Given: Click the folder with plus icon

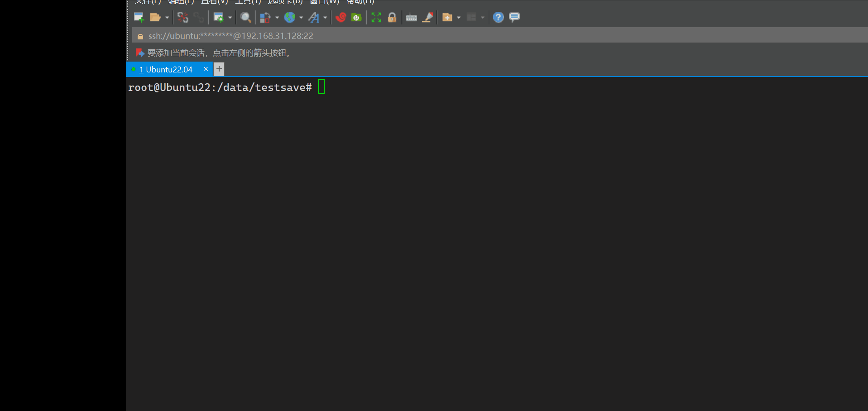Looking at the screenshot, I should tap(447, 18).
